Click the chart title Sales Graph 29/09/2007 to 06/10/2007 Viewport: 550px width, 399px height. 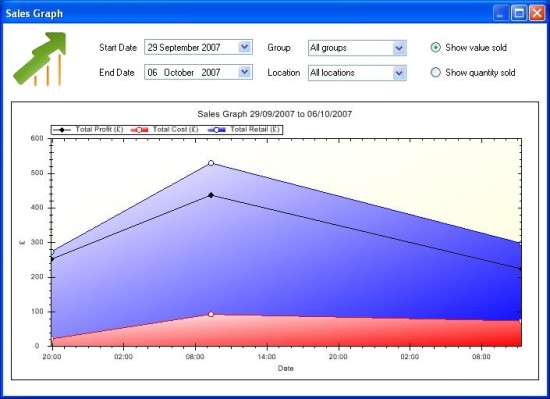tap(274, 114)
